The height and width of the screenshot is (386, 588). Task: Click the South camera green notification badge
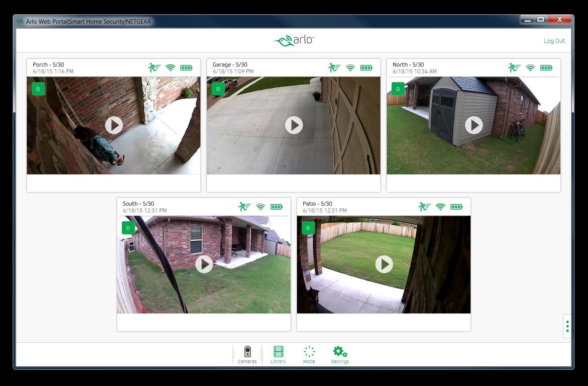128,228
